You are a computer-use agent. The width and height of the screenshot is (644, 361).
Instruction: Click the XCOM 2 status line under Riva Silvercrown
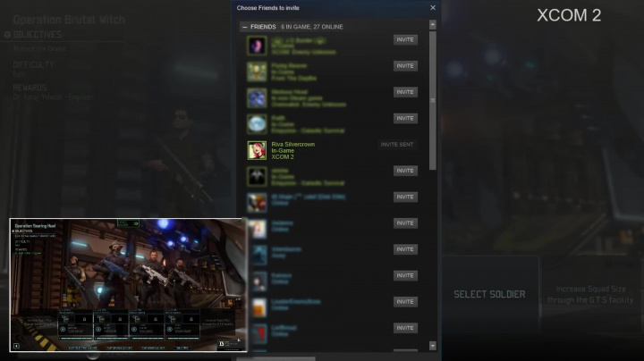[x=282, y=157]
